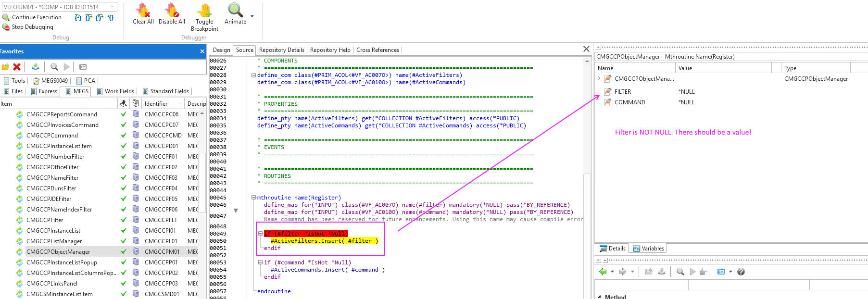This screenshot has width=868, height=299.
Task: Sort by the Identifier column header
Action: coord(163,103)
